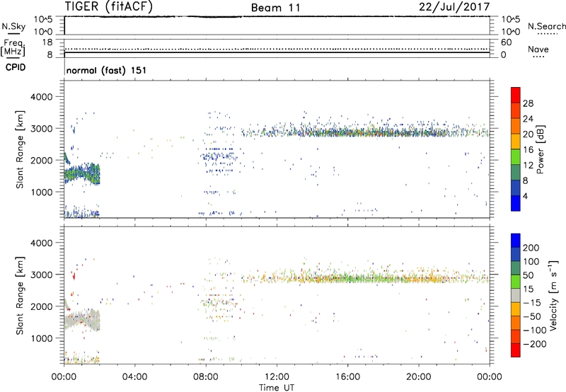This screenshot has height=392, width=566.
Task: Click the gray ground scatter band in velocity panel
Action: pos(81,320)
